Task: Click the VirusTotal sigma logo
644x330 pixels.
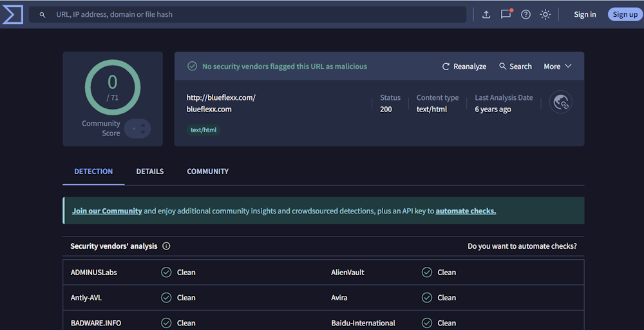Action: [x=13, y=14]
